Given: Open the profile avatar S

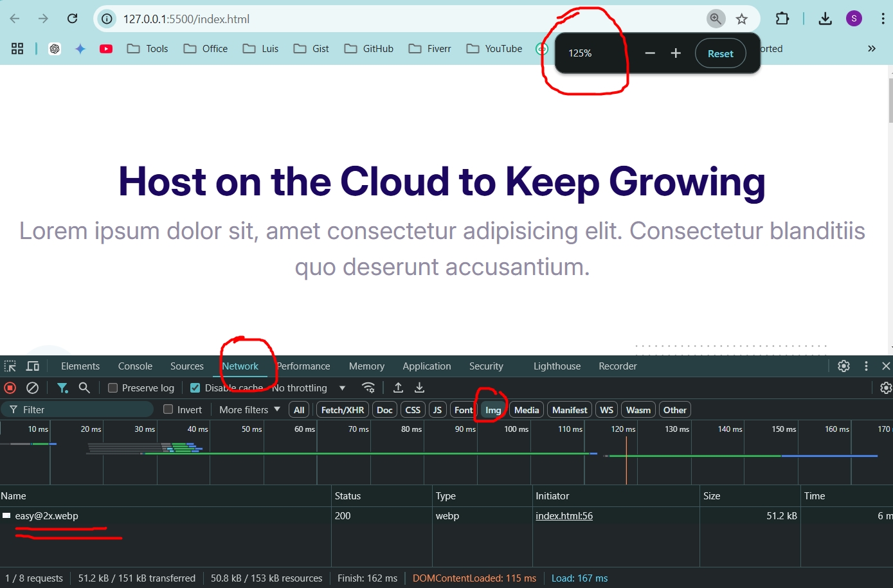Looking at the screenshot, I should [x=854, y=19].
